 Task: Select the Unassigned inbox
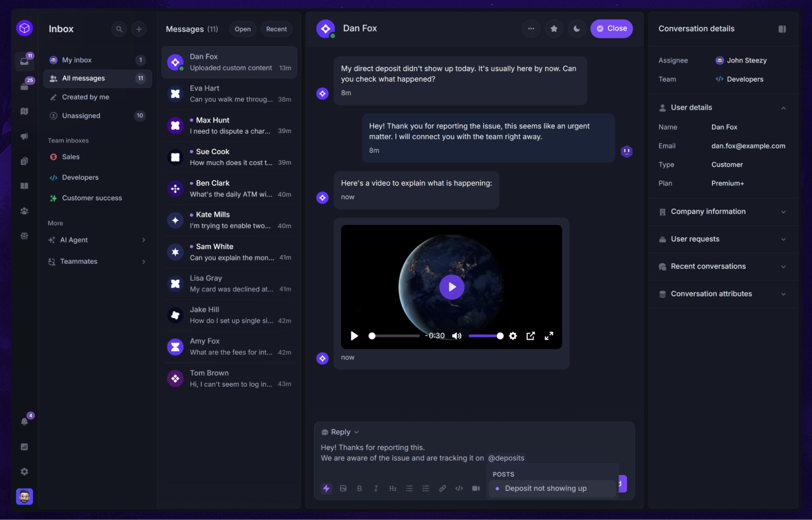point(81,115)
